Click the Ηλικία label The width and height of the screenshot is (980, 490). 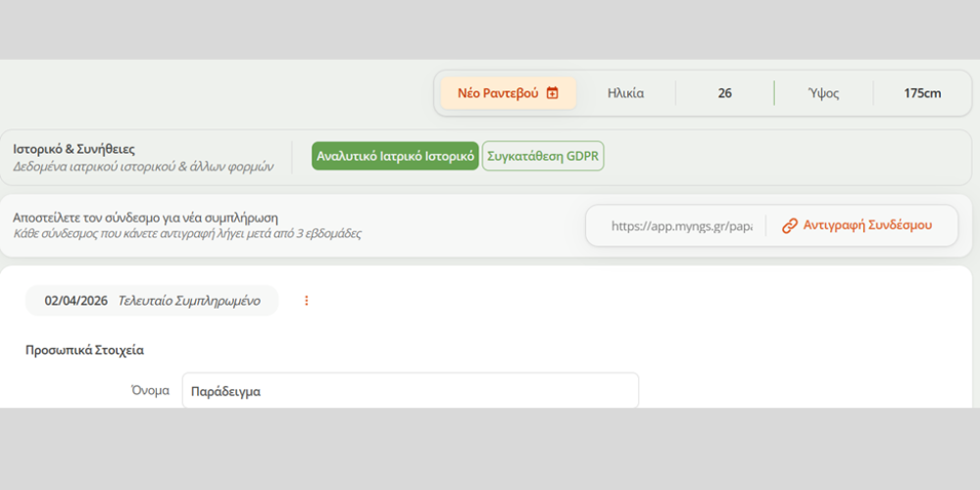point(625,93)
